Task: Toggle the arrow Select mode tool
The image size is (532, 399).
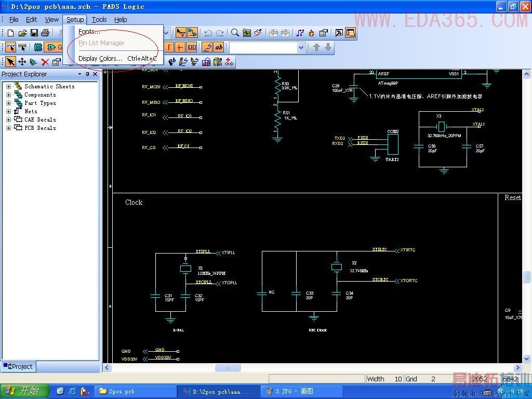Action: (10, 62)
